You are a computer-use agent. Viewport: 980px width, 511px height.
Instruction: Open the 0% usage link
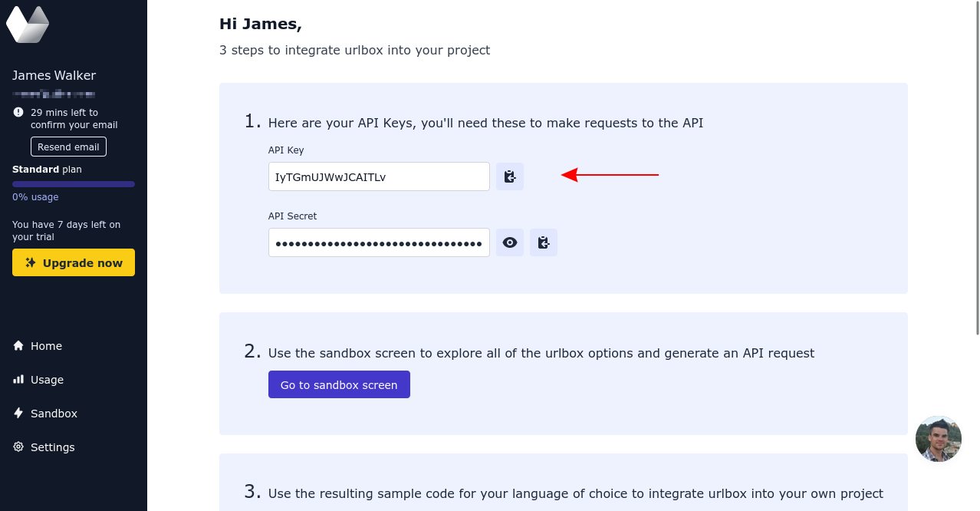35,197
